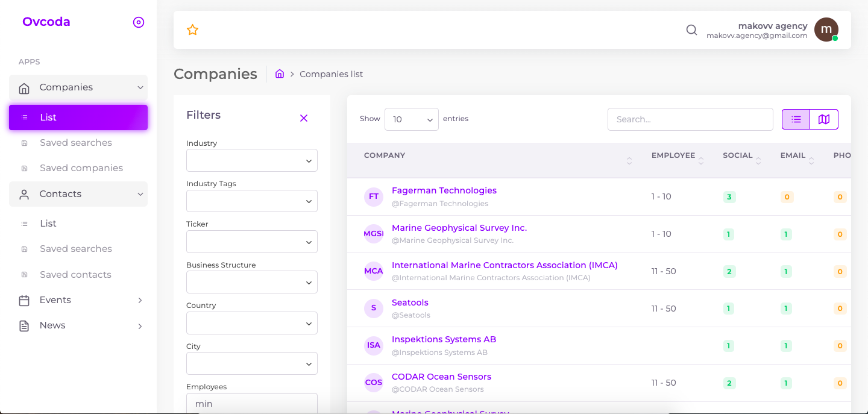868x414 pixels.
Task: Open Marine Geophysical Survey Inc. link
Action: (x=459, y=228)
